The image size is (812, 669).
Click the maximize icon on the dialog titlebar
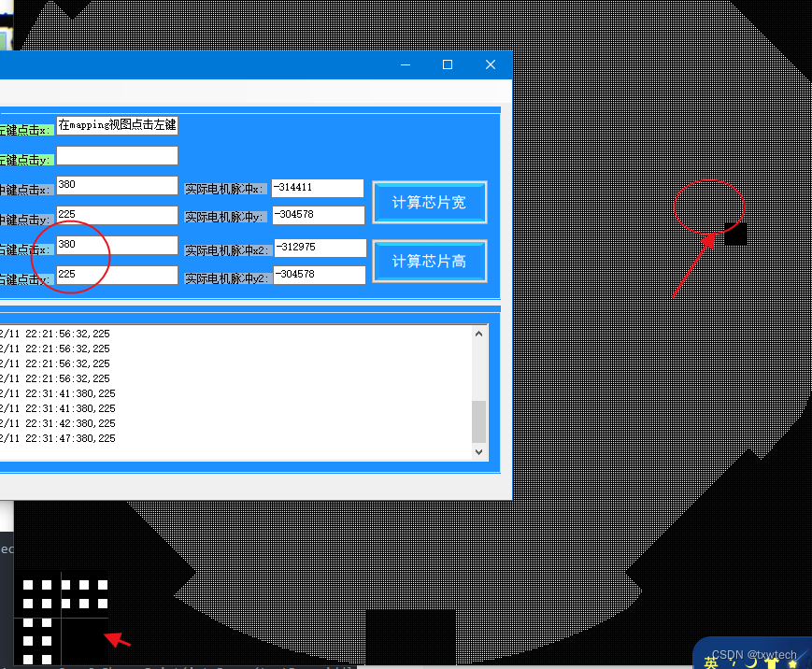[x=447, y=64]
